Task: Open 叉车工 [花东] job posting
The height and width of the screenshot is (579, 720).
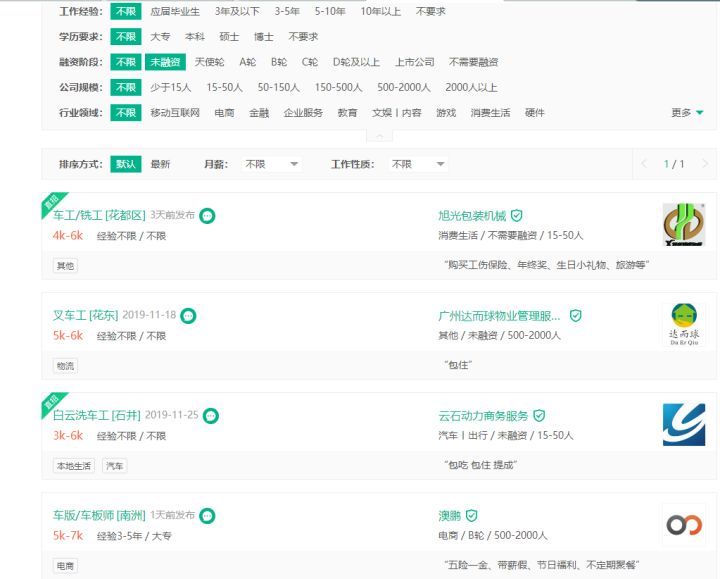Action: (x=85, y=315)
